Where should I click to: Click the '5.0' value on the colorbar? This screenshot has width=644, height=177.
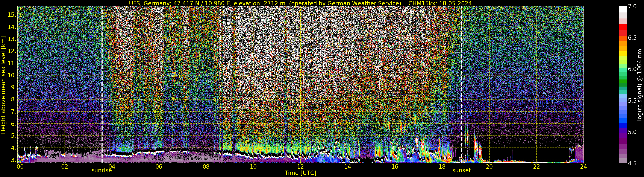[x=632, y=132]
